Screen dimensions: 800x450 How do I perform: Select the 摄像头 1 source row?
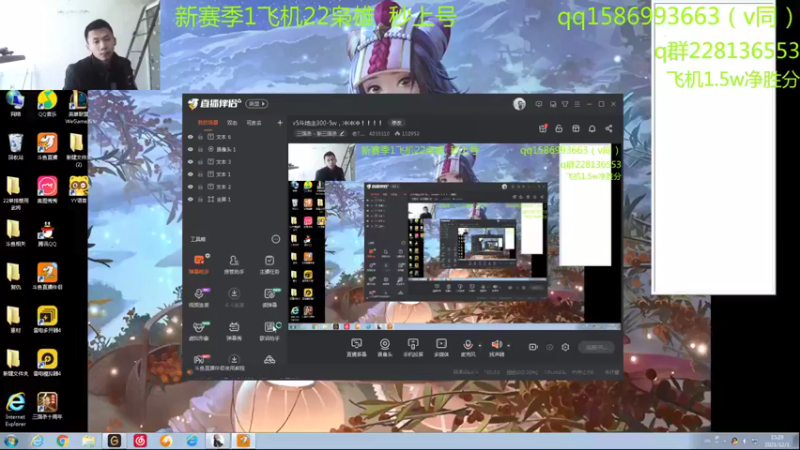pyautogui.click(x=235, y=149)
